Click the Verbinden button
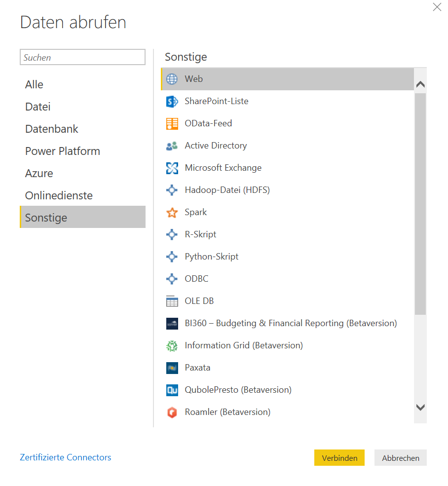 [339, 458]
